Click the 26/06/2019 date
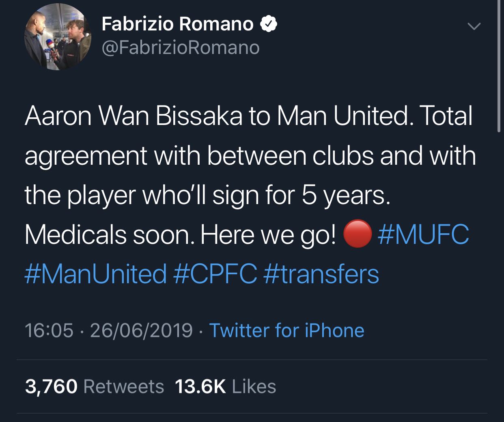Viewport: 504px width, 422px height. pyautogui.click(x=141, y=330)
